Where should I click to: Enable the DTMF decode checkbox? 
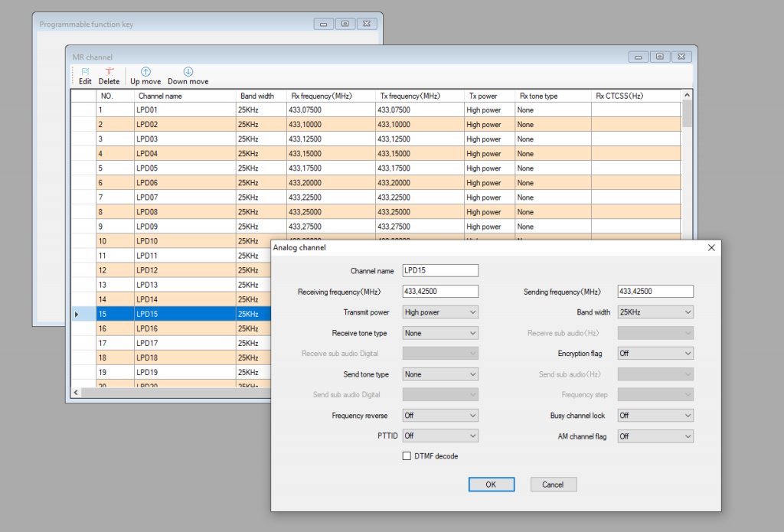[407, 456]
